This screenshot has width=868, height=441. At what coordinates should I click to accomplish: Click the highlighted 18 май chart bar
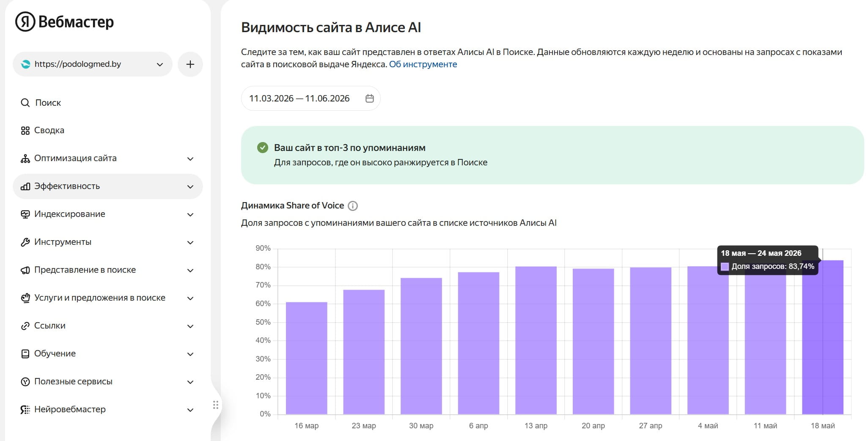(823, 337)
